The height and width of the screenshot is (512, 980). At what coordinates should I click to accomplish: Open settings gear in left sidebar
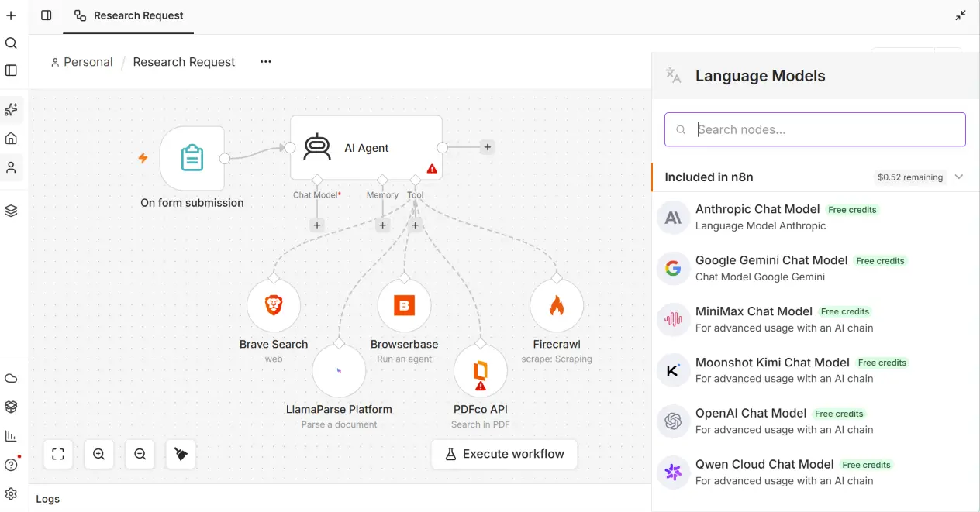pos(11,493)
